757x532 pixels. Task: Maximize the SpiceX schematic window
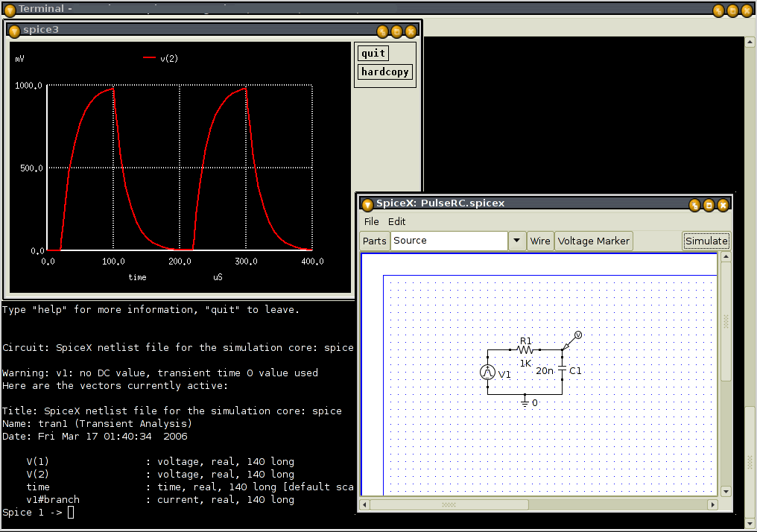[x=709, y=204]
